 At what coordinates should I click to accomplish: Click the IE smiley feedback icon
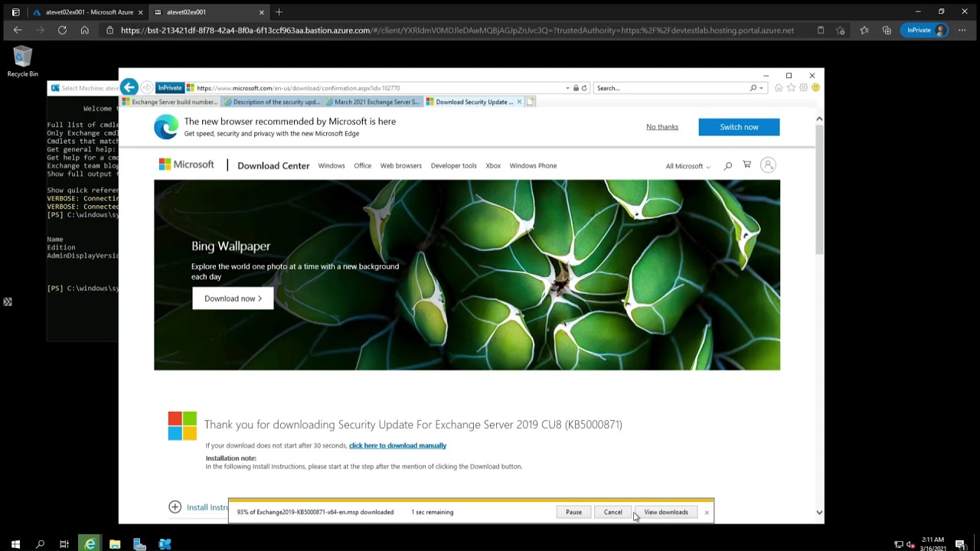click(x=815, y=88)
